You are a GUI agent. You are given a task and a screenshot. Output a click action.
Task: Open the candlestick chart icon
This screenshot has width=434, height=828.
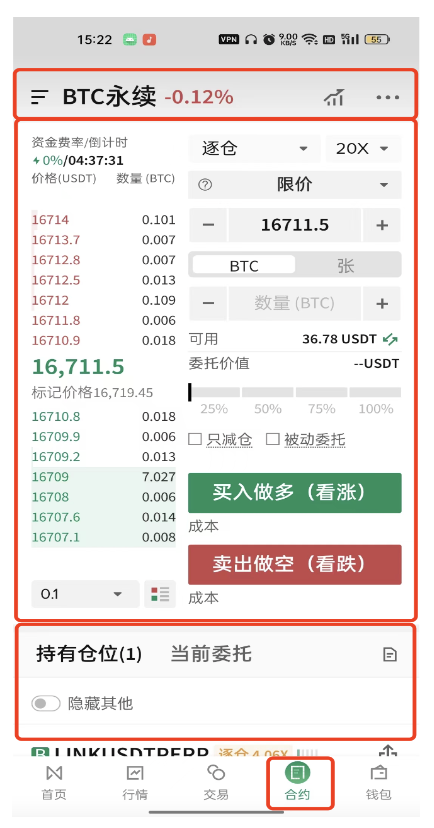click(x=334, y=97)
